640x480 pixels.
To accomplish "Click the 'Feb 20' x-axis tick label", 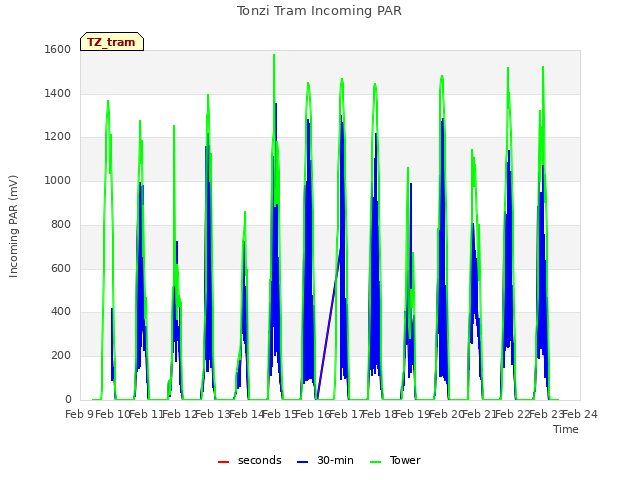I will pyautogui.click(x=446, y=415).
